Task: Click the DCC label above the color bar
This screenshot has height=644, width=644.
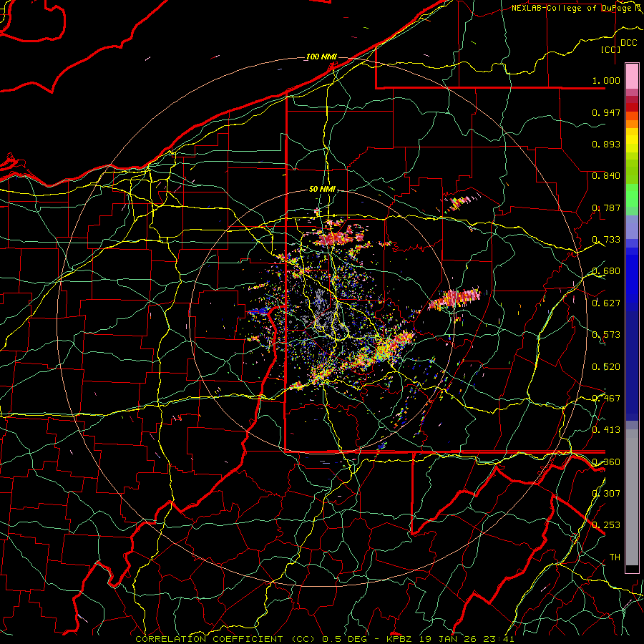Action: (628, 43)
